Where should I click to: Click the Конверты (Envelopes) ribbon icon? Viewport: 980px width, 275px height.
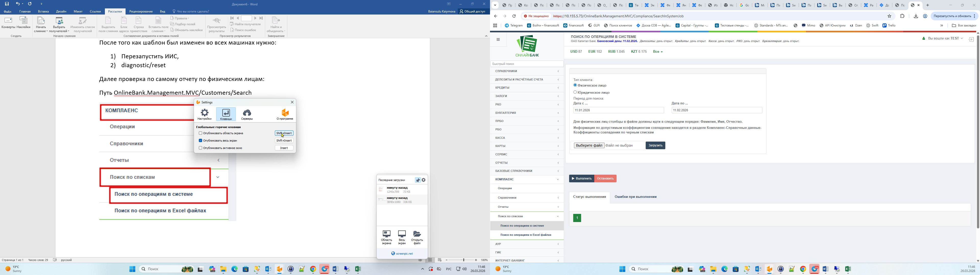[8, 23]
